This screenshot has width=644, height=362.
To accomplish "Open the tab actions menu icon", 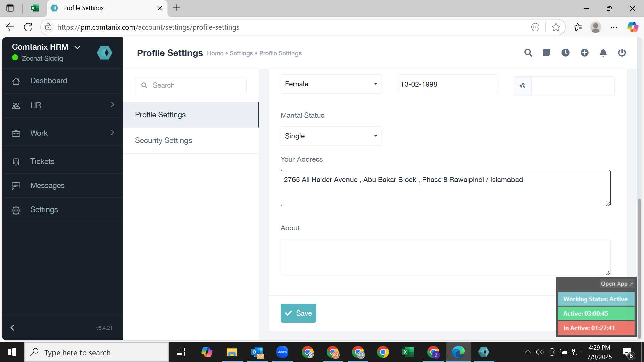I will [x=10, y=8].
